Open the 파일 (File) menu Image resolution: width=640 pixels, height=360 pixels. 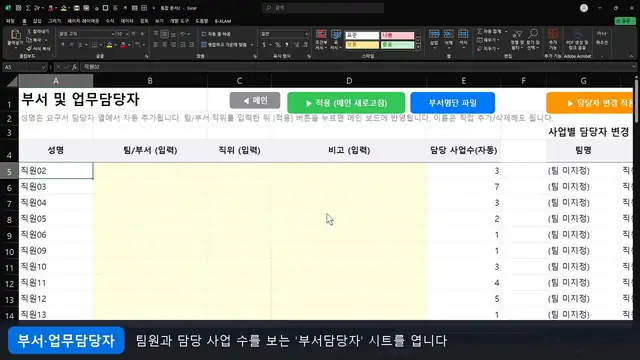(x=10, y=21)
